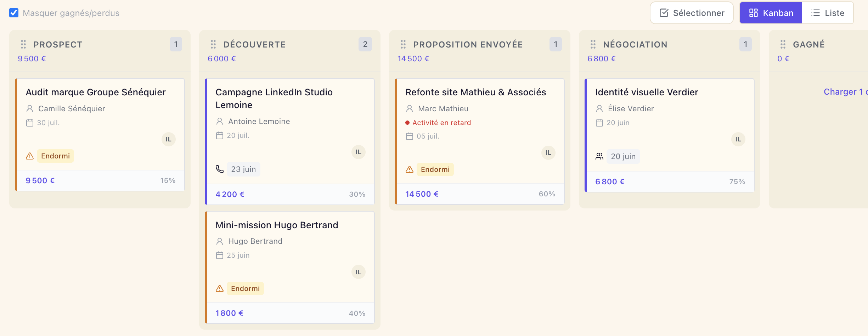Click the Sélectionner button
The width and height of the screenshot is (868, 336).
click(x=692, y=13)
